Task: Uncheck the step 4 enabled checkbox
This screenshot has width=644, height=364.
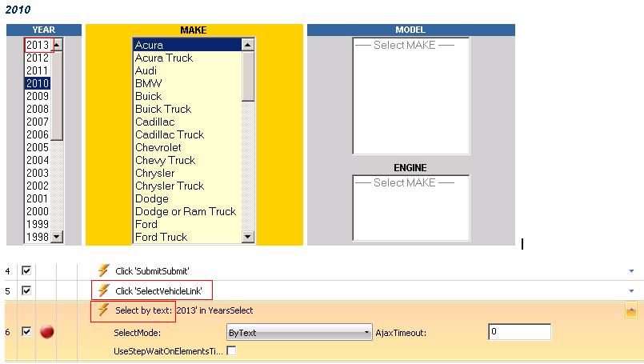Action: tap(26, 270)
